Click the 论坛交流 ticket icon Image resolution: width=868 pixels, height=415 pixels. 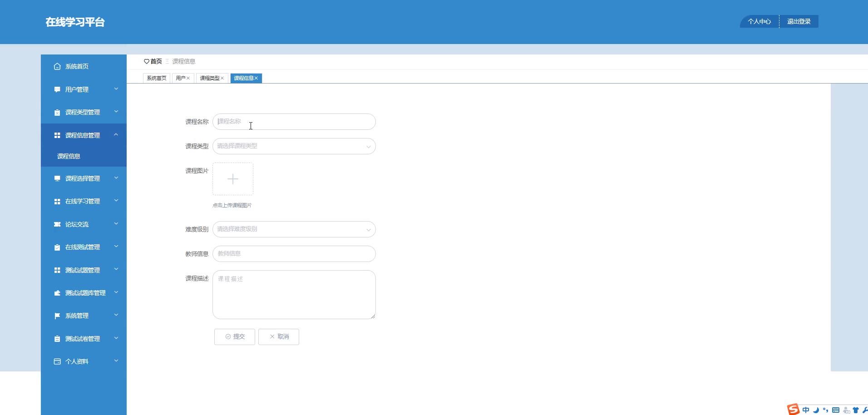pos(57,224)
